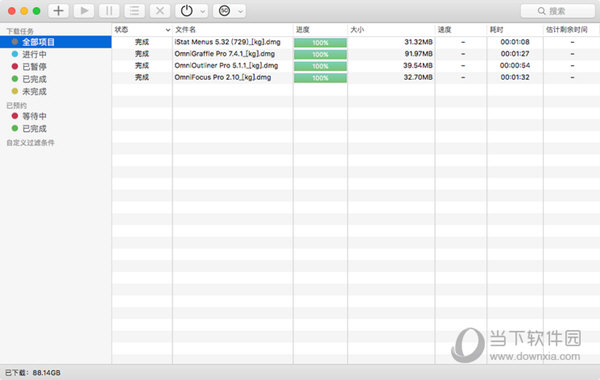Click the 下载任务 section header
The height and width of the screenshot is (380, 600).
tap(20, 31)
